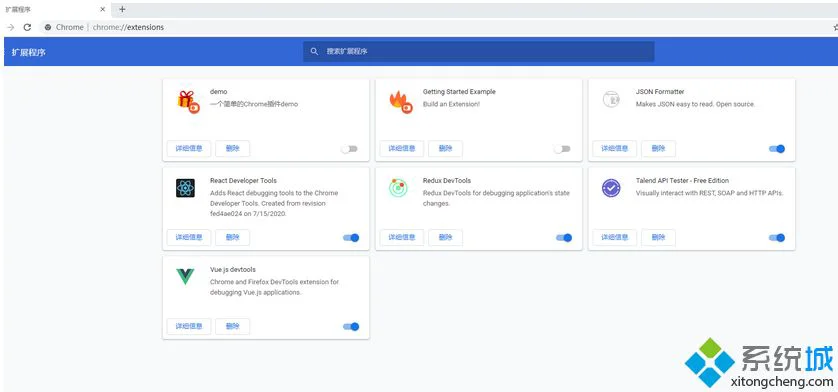Open details for Redux DevTools
This screenshot has width=838, height=392.
click(401, 237)
